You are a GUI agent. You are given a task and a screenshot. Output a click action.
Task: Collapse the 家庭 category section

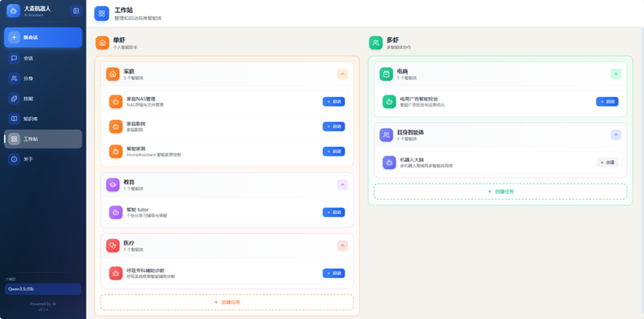(x=342, y=74)
